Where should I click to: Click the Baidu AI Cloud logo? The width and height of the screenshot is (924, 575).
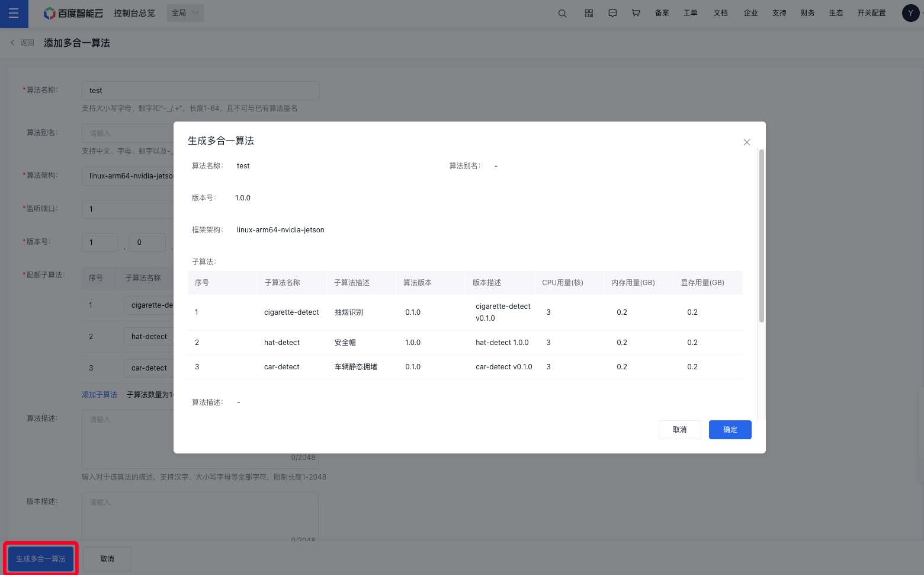click(73, 13)
